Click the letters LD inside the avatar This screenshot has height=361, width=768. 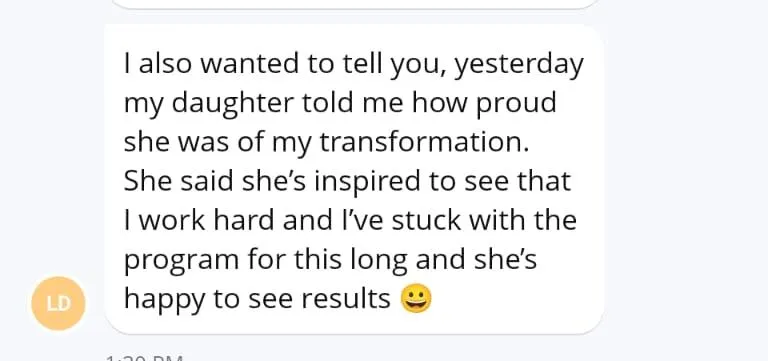58,304
